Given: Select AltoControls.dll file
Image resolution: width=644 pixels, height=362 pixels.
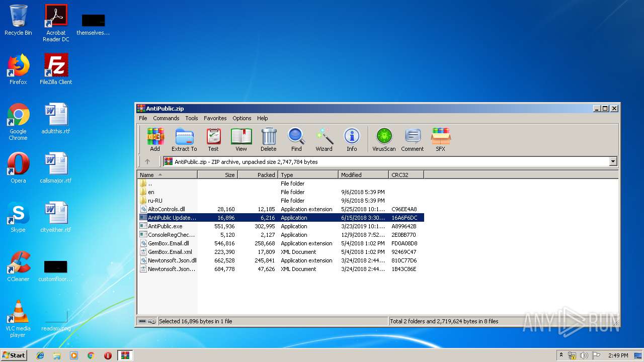Looking at the screenshot, I should coord(281,209).
